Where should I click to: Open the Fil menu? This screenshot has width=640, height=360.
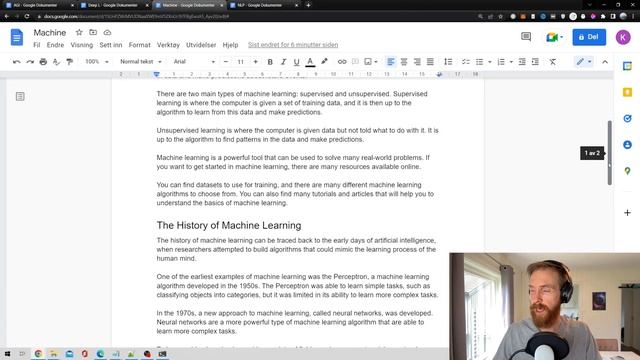click(37, 45)
